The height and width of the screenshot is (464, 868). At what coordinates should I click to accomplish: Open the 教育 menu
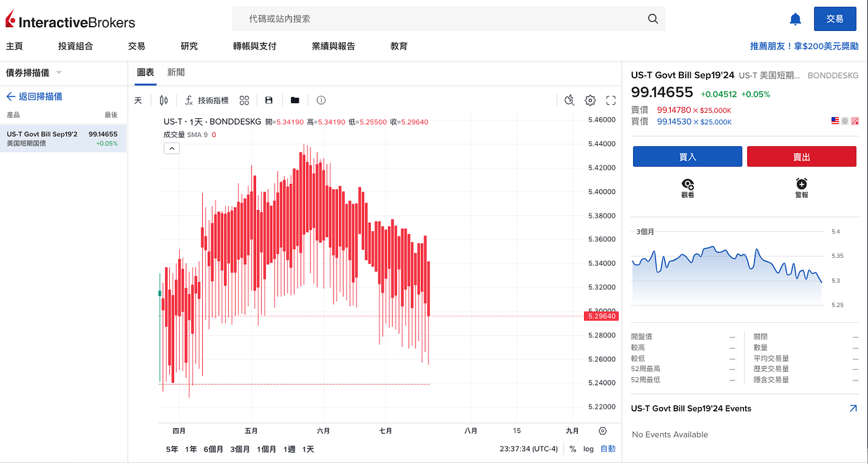pyautogui.click(x=399, y=46)
